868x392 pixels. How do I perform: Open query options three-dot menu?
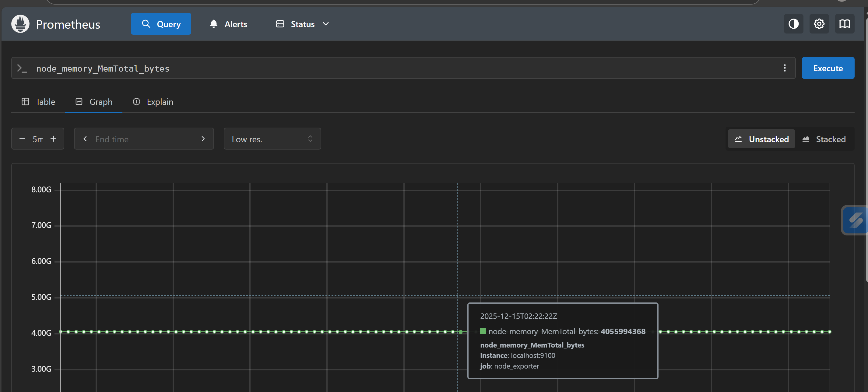coord(785,68)
